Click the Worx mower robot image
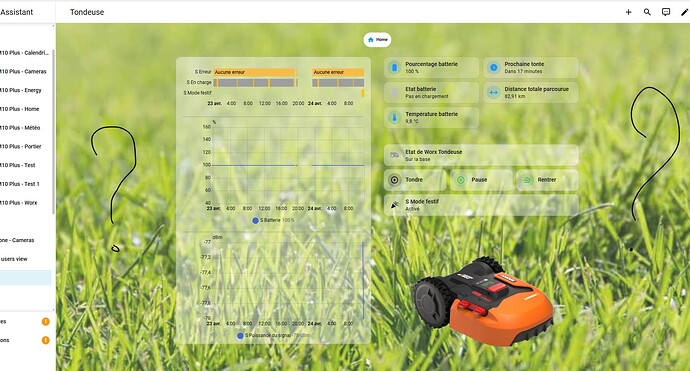Image resolution: width=690 pixels, height=371 pixels. [x=482, y=301]
